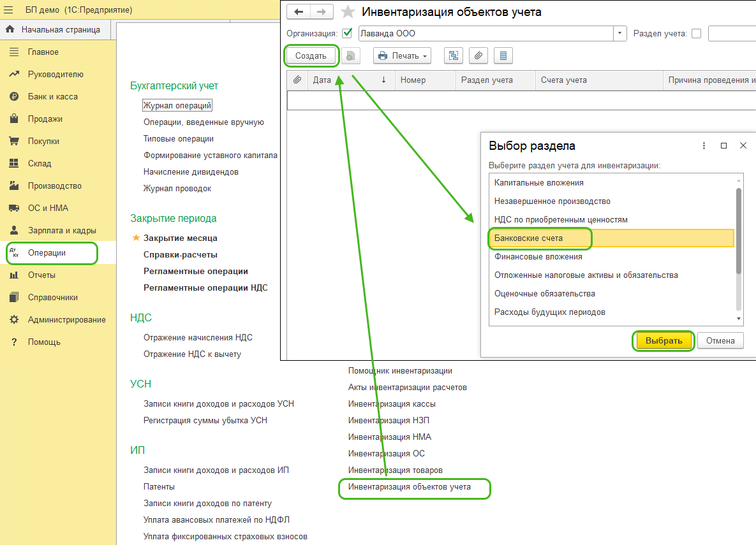Click the yellow Выбрать button
Screen dimensions: 756x545
[663, 340]
